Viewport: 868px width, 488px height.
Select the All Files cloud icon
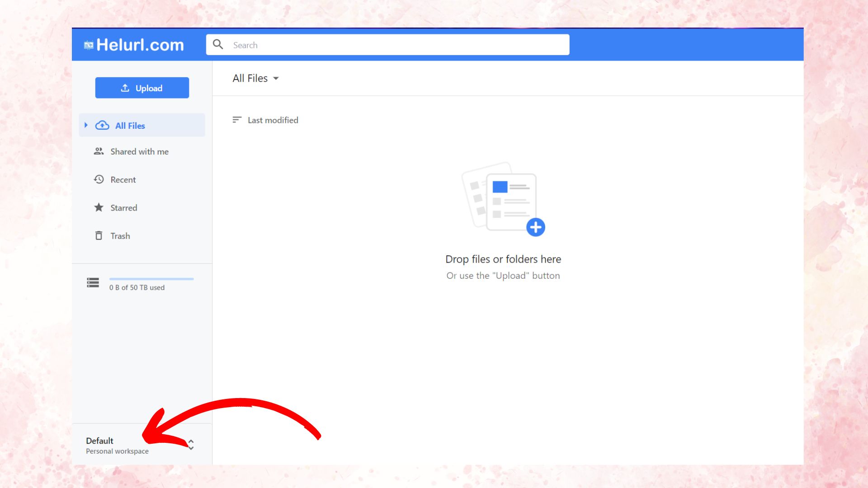(x=102, y=125)
